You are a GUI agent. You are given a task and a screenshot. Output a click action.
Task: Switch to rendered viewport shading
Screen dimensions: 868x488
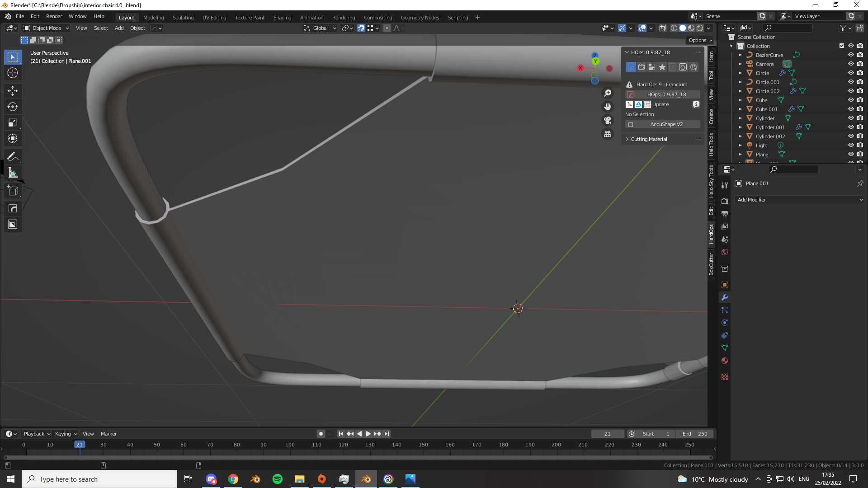click(700, 28)
